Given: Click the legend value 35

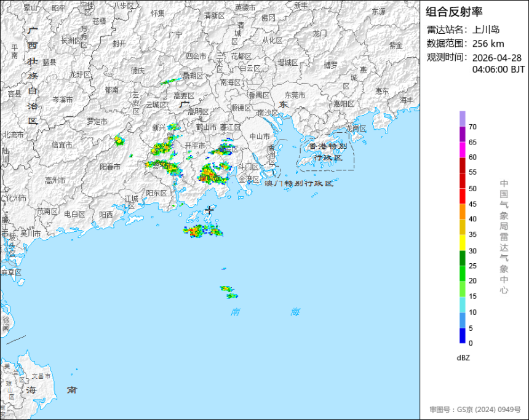Looking at the screenshot, I should pyautogui.click(x=472, y=234).
